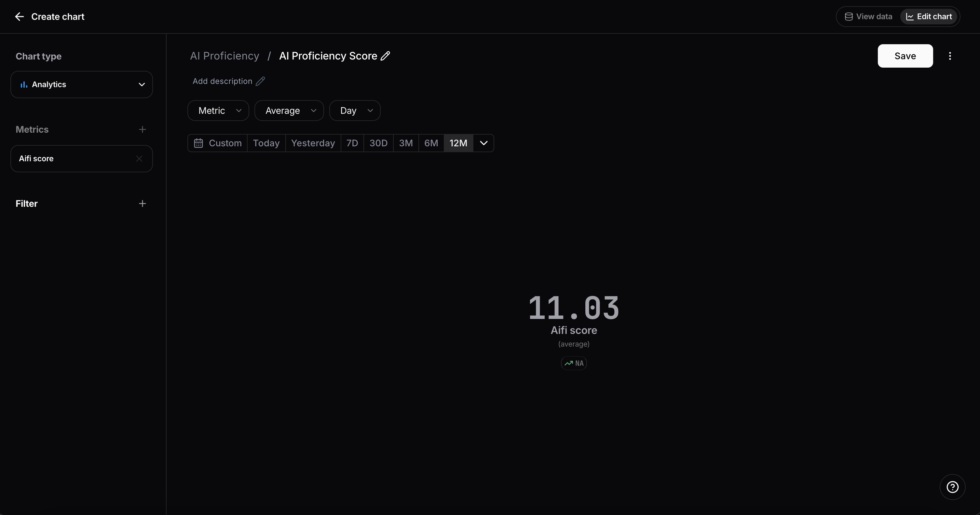Viewport: 980px width, 515px height.
Task: Click the Aifi score chart label
Action: pyautogui.click(x=574, y=330)
